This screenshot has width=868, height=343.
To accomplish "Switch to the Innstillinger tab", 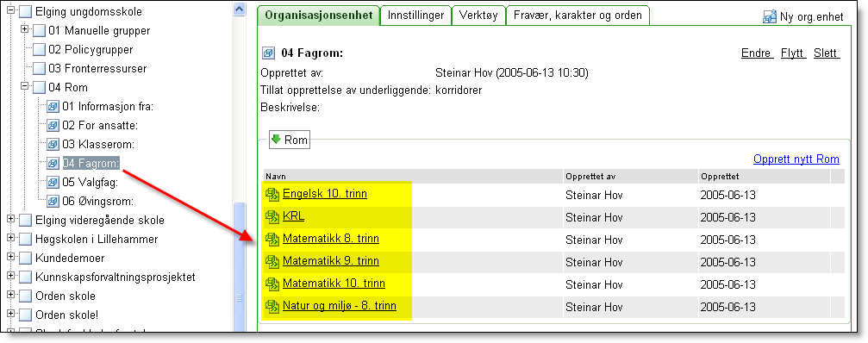I will tap(415, 16).
